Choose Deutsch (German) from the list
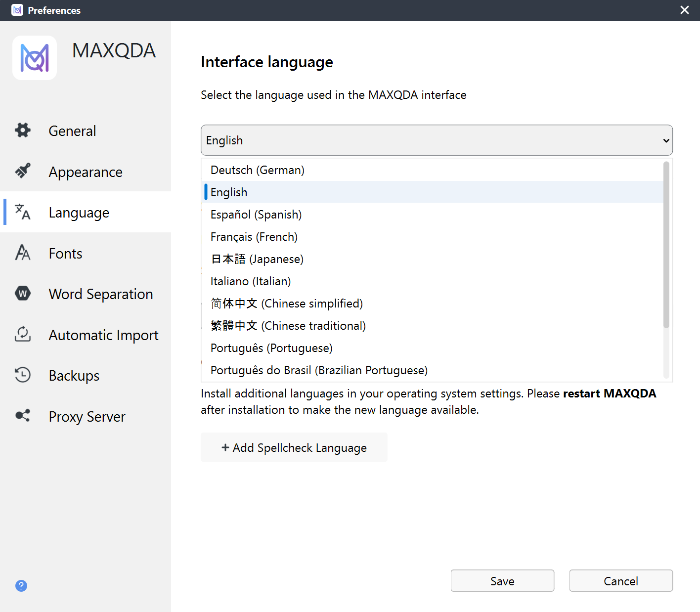The width and height of the screenshot is (700, 612). 432,170
